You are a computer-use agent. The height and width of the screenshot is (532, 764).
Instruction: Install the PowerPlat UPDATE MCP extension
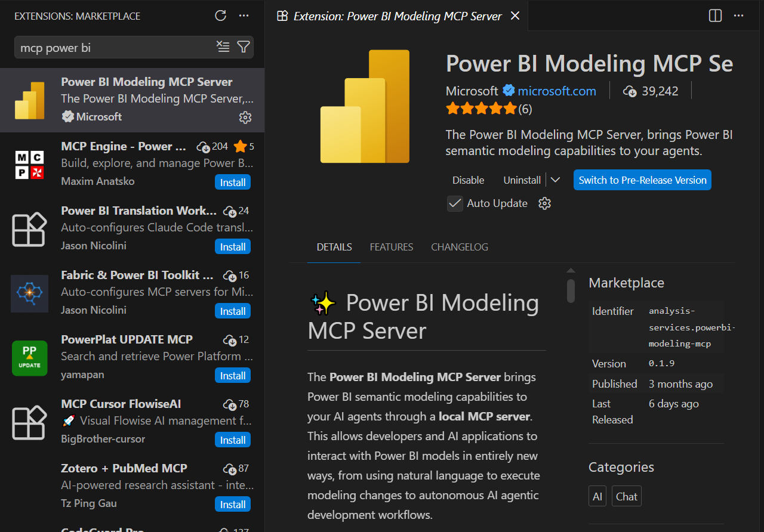[x=233, y=376]
